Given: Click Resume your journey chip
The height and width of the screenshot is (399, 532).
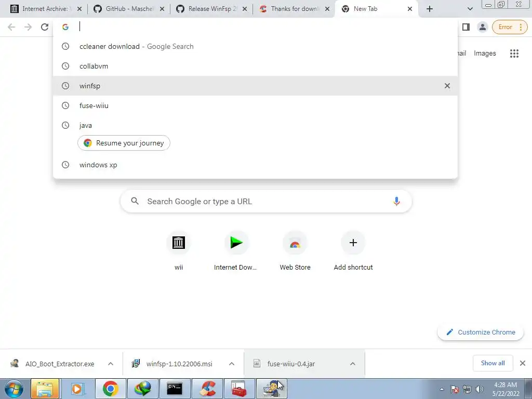Looking at the screenshot, I should (x=124, y=143).
